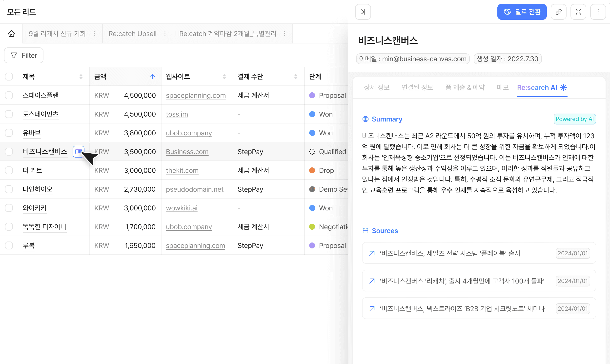
Task: Switch to the 메모 tab
Action: tap(503, 87)
